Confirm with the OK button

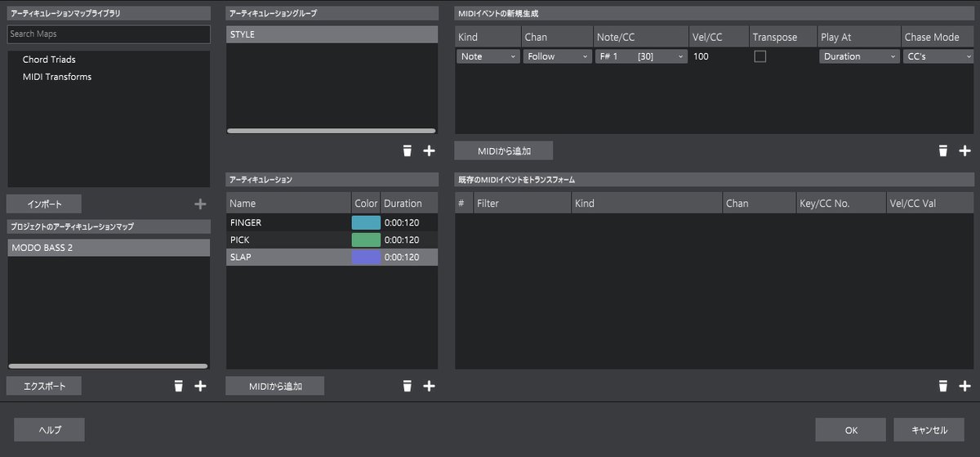850,430
